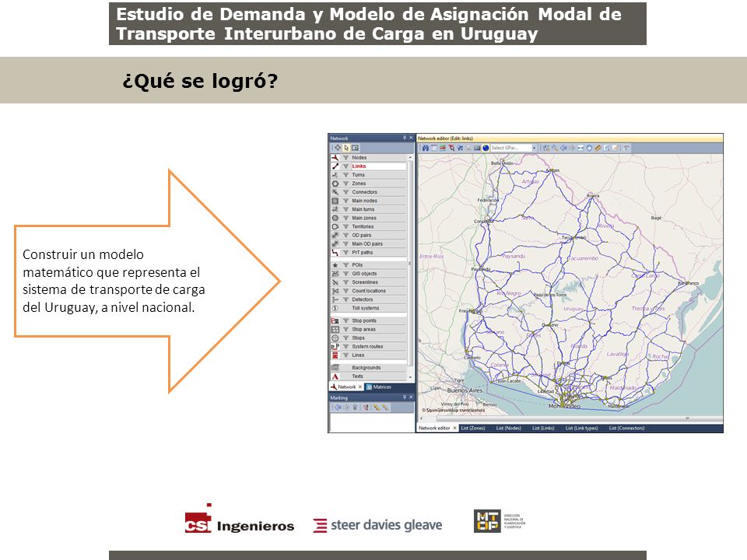Select the Turns object icon
This screenshot has height=560, width=747.
(x=335, y=175)
